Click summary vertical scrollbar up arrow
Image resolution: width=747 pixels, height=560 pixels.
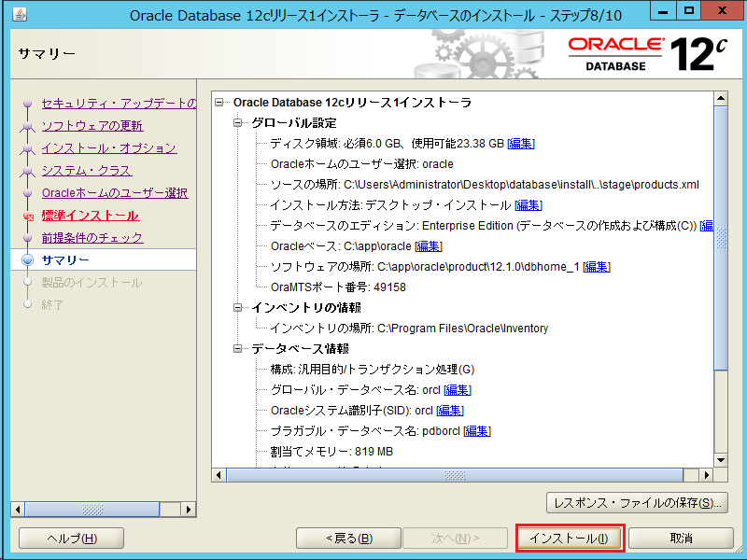pyautogui.click(x=721, y=99)
